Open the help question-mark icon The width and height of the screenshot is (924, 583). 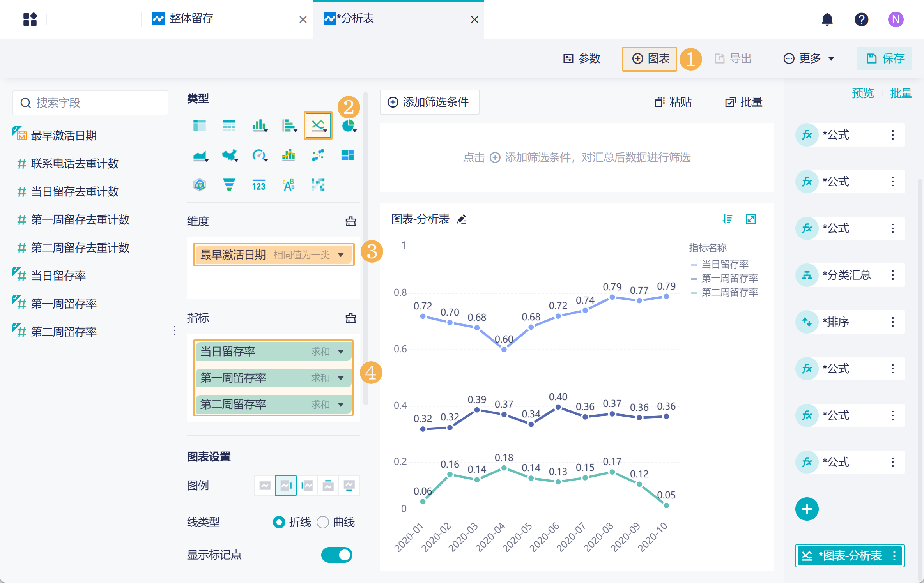(861, 19)
